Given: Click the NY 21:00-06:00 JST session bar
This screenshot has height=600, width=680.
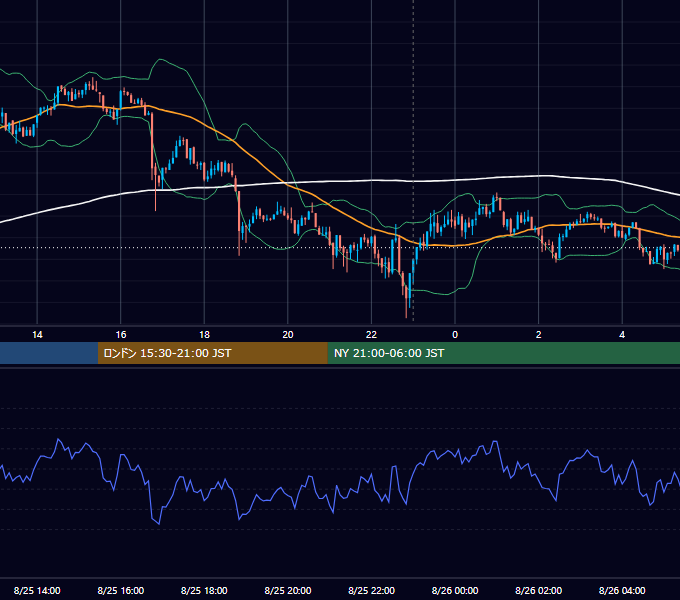Looking at the screenshot, I should coord(503,353).
